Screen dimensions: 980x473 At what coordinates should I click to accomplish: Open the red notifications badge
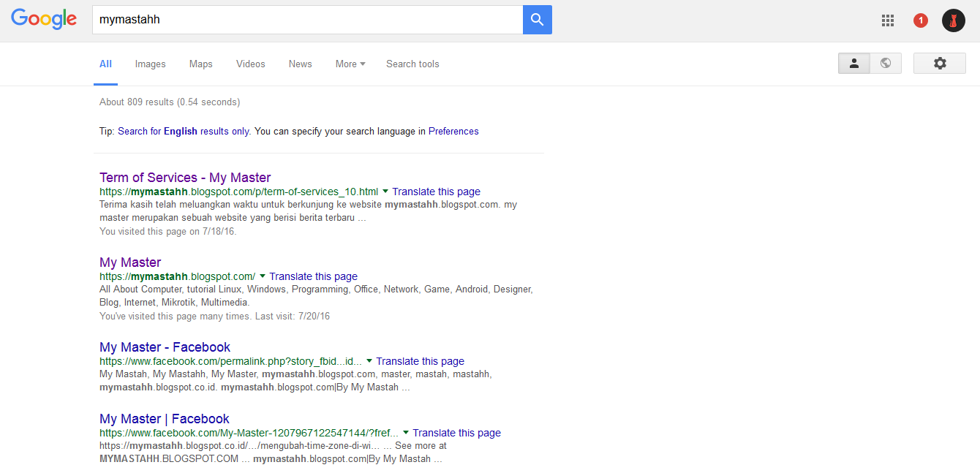[x=921, y=20]
